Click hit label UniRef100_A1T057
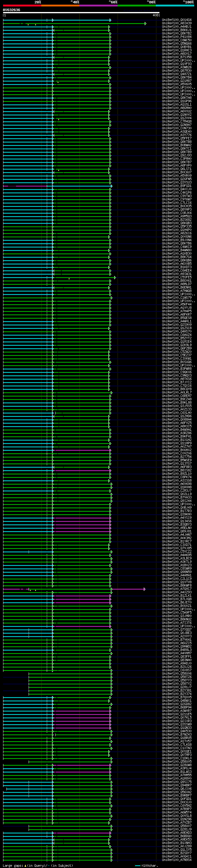 pyautogui.click(x=176, y=741)
